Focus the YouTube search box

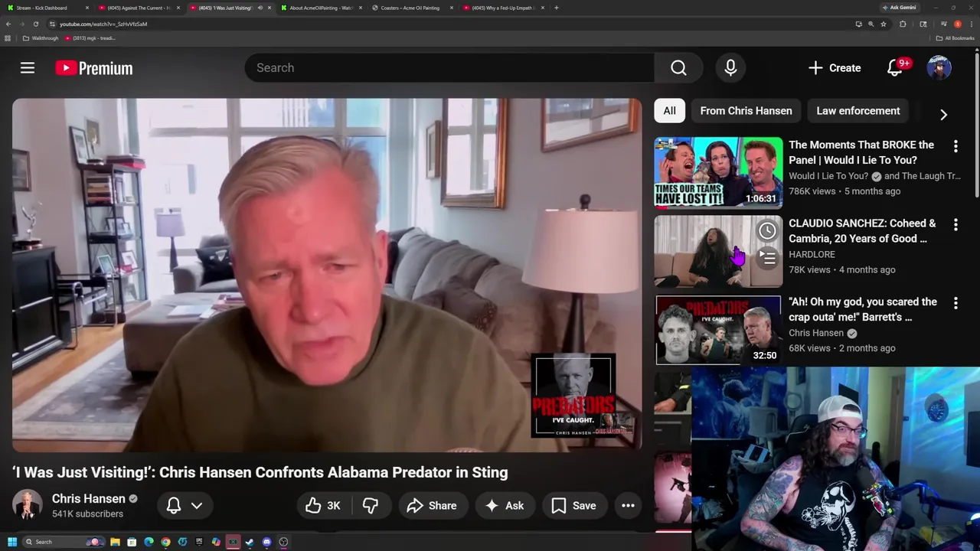point(449,68)
